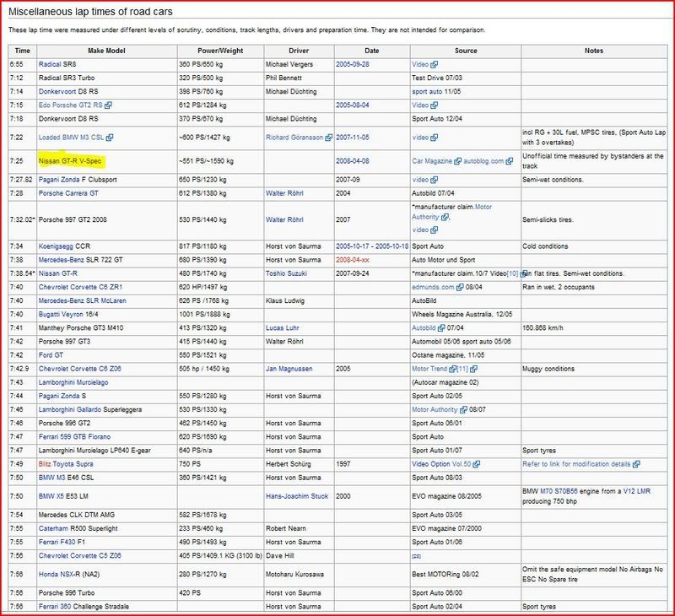Open the Autobild link in Manthey Porsche row
675x616 pixels.
pyautogui.click(x=424, y=328)
